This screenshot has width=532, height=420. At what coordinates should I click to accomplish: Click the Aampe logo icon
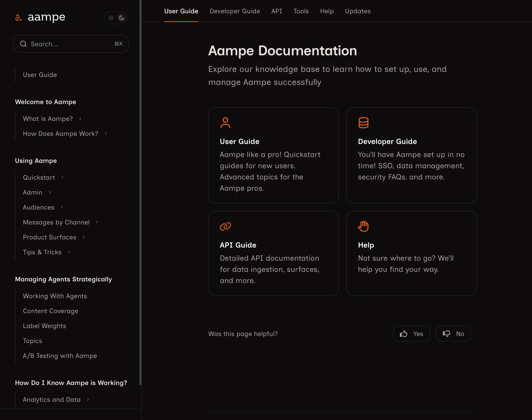point(18,17)
